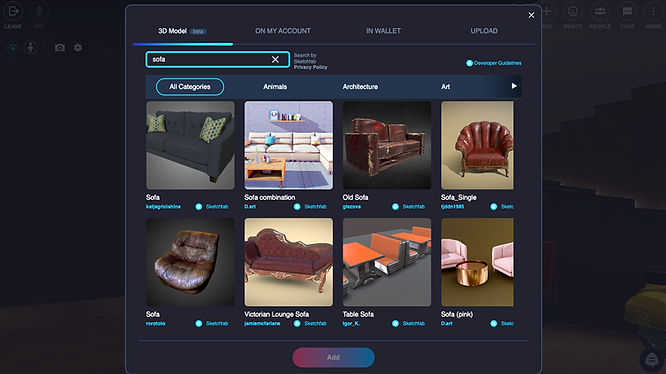The height and width of the screenshot is (374, 666).
Task: Select the brown leather Sofa thumbnail
Action: tap(190, 262)
